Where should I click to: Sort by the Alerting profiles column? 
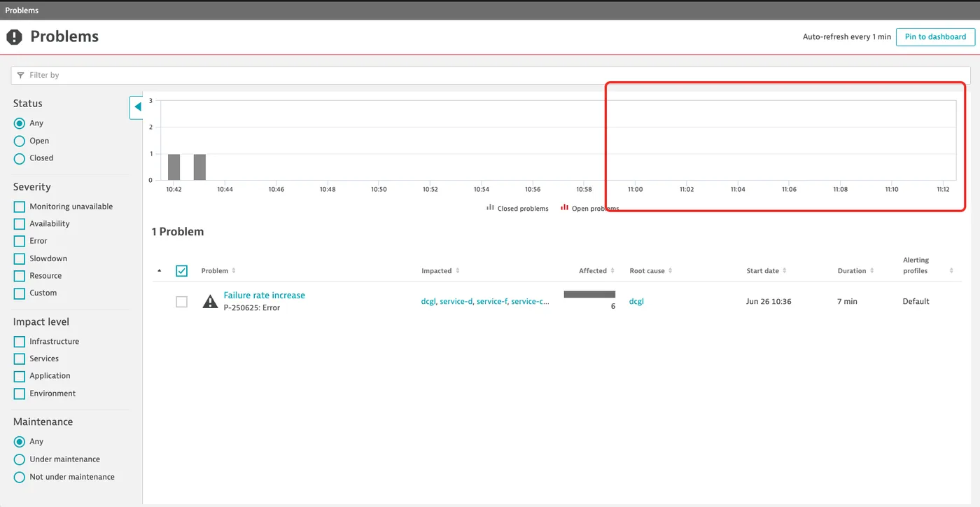coord(951,271)
